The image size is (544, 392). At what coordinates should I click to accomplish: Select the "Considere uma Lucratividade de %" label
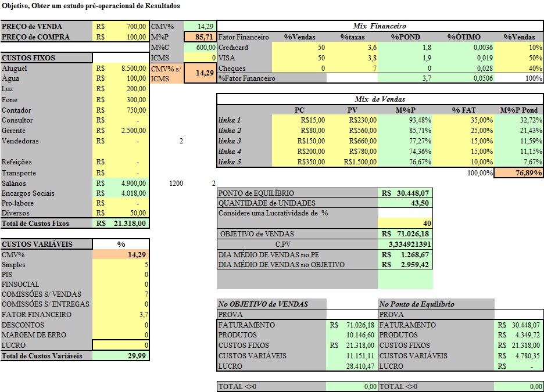(x=273, y=213)
